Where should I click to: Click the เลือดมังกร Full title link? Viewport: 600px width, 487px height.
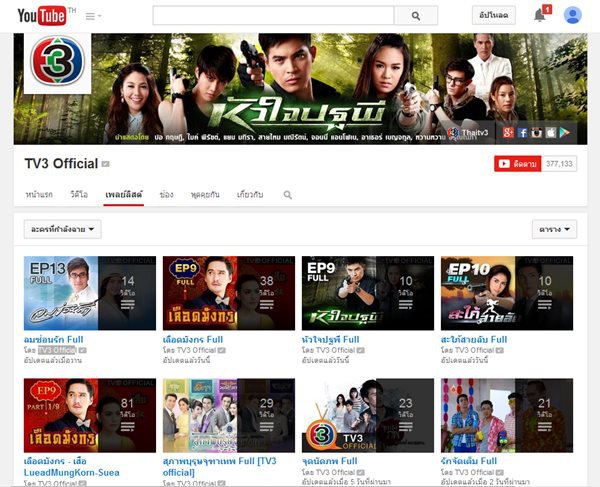pos(193,339)
